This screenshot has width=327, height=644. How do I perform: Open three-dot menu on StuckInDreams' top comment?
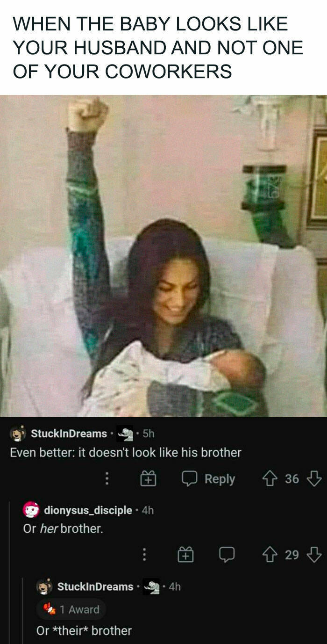tap(107, 478)
